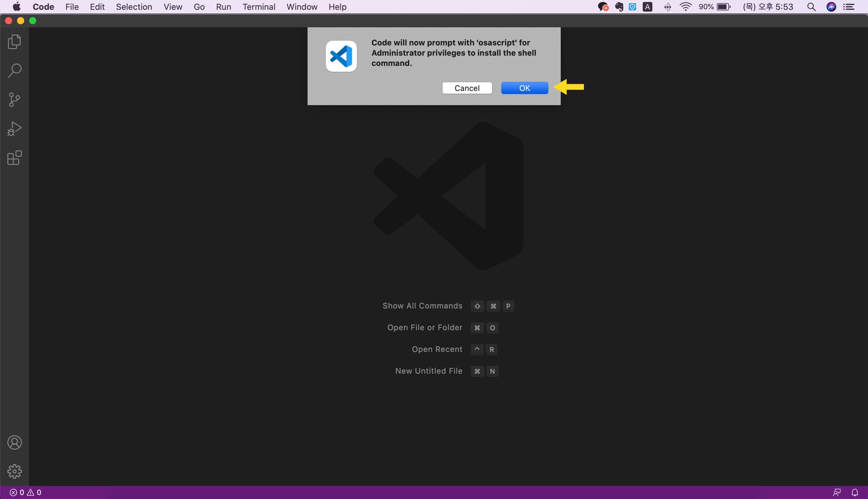
Task: Activate Siri from the menu bar
Action: [831, 7]
